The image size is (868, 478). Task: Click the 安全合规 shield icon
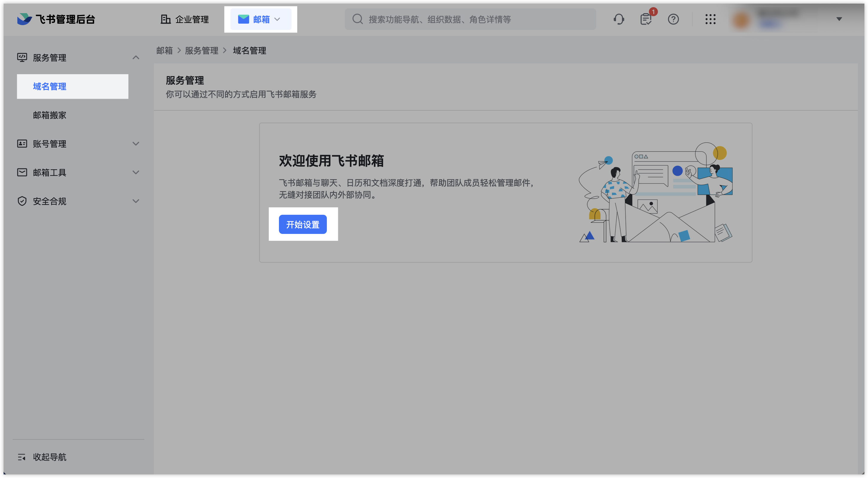(22, 201)
